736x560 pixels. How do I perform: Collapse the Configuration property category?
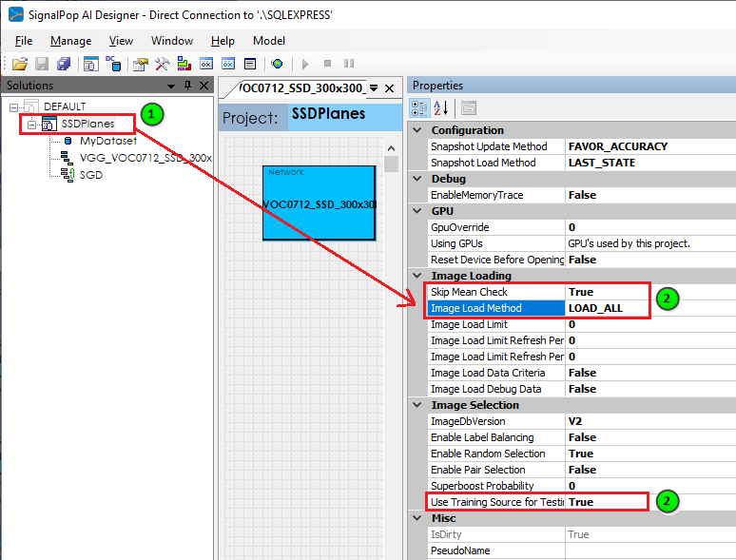[417, 130]
